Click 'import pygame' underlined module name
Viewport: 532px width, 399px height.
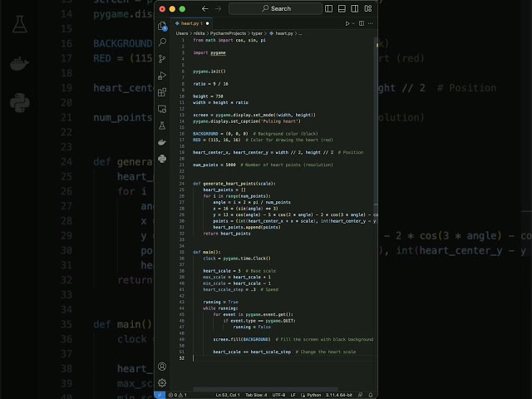(218, 53)
